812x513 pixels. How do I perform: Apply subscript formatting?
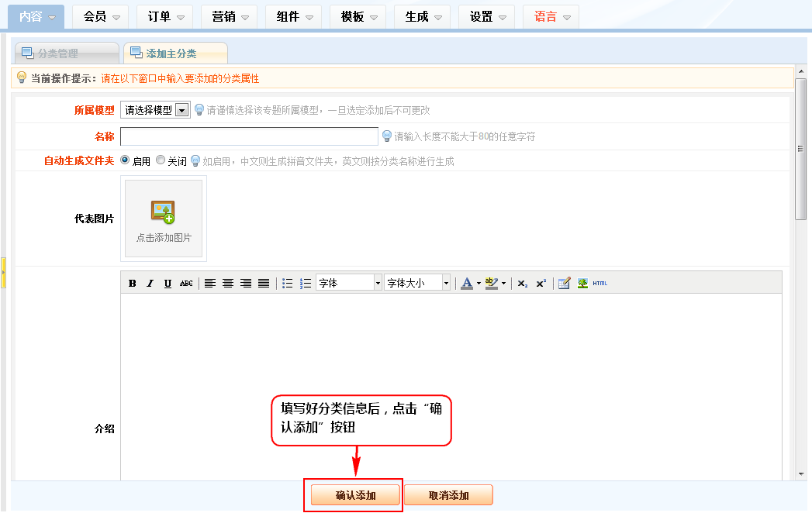pos(523,284)
